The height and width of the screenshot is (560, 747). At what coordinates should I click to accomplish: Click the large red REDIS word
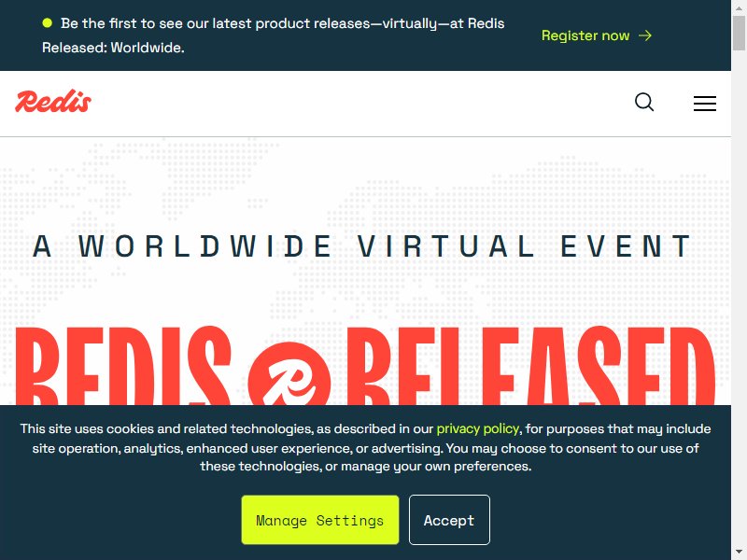(x=124, y=366)
